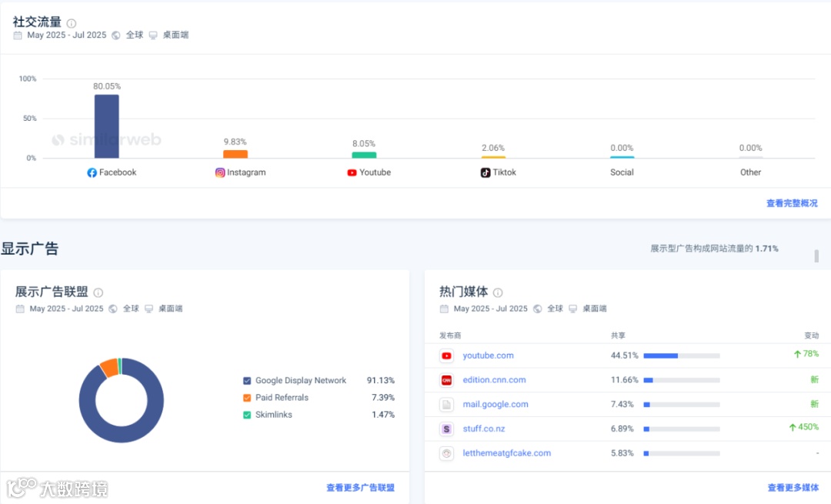831x504 pixels.
Task: Click the Social label on chart axis
Action: [622, 173]
